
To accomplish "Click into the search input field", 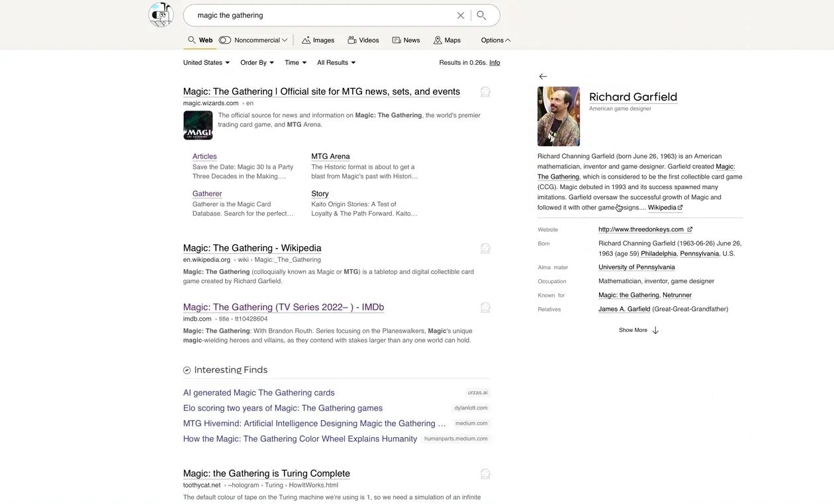I will click(x=318, y=15).
